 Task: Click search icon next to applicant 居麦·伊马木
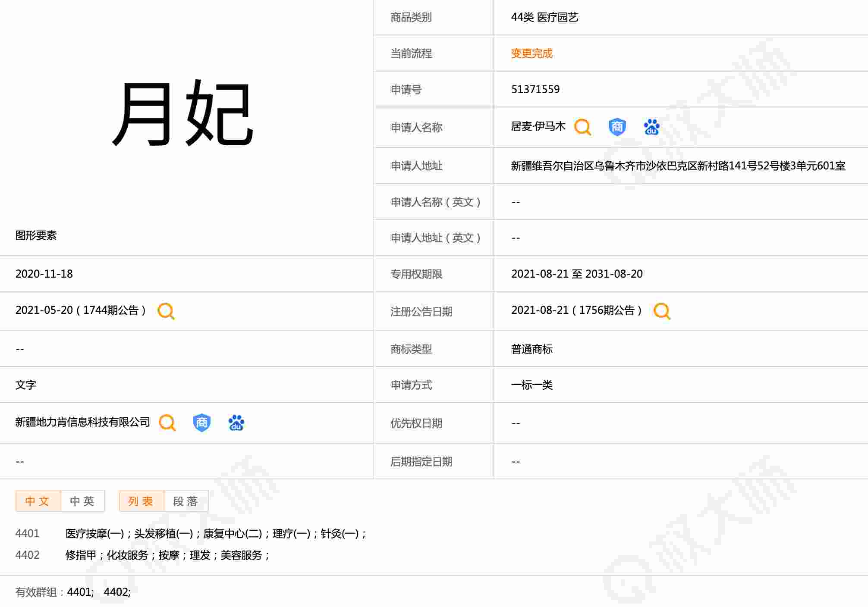[582, 127]
